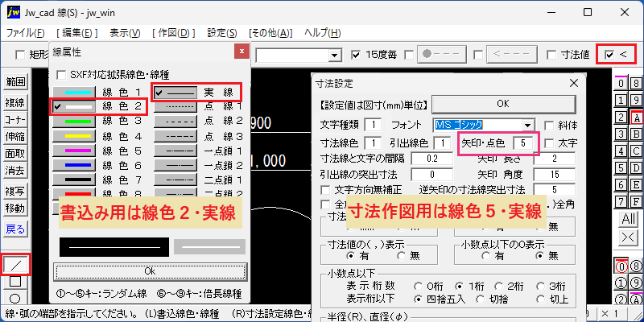Click the 矢印・点色 value field

(x=522, y=143)
